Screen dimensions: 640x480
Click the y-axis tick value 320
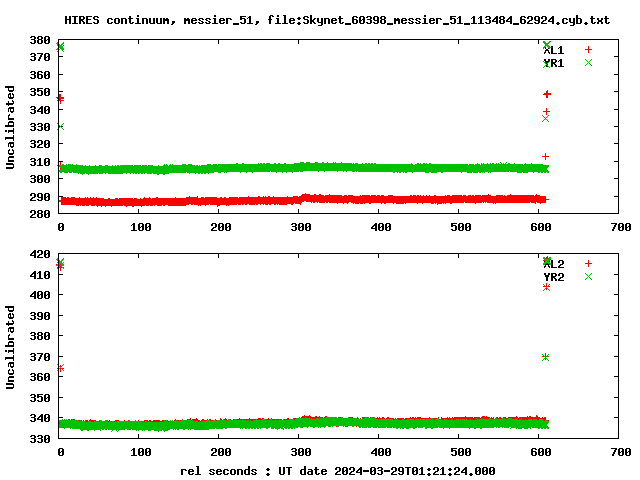pyautogui.click(x=40, y=144)
